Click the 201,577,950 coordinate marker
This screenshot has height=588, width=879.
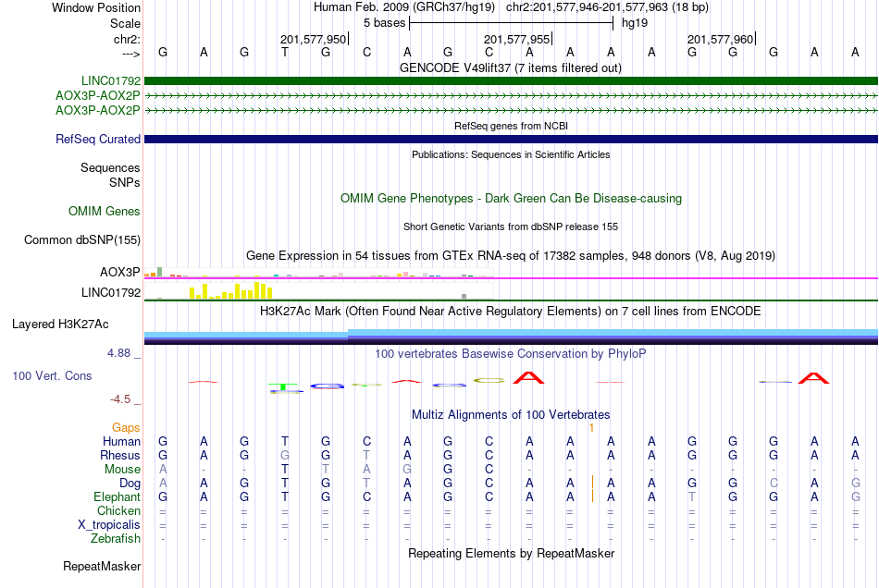tap(313, 39)
